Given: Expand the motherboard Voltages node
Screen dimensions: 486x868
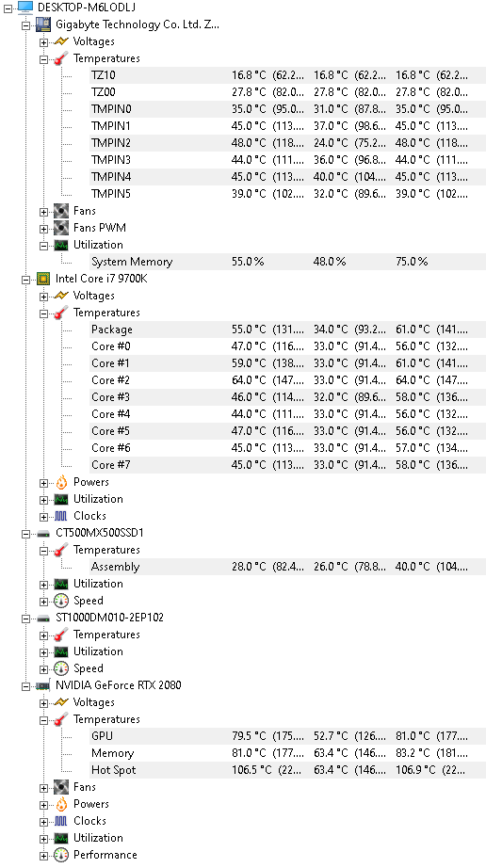Looking at the screenshot, I should pos(43,42).
